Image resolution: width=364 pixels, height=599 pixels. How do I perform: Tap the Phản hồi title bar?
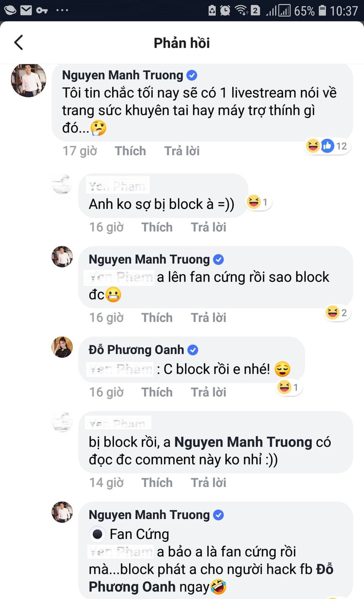[181, 43]
